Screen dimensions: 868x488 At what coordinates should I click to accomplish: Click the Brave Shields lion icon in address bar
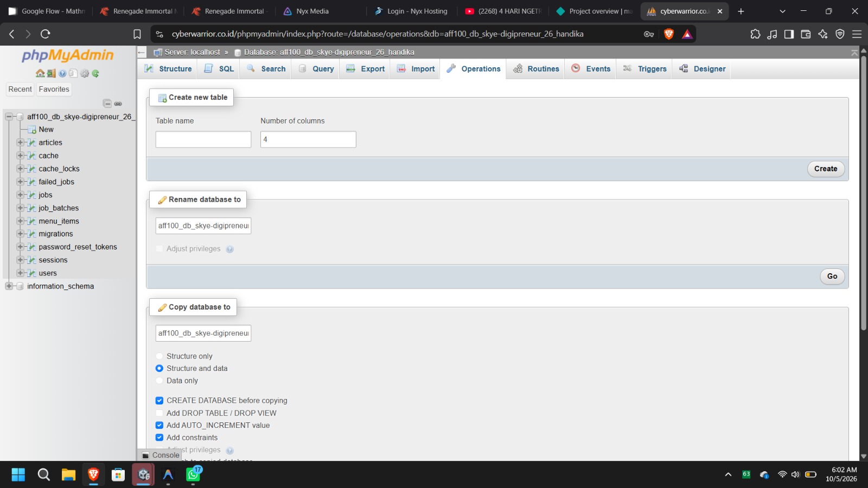(x=669, y=34)
